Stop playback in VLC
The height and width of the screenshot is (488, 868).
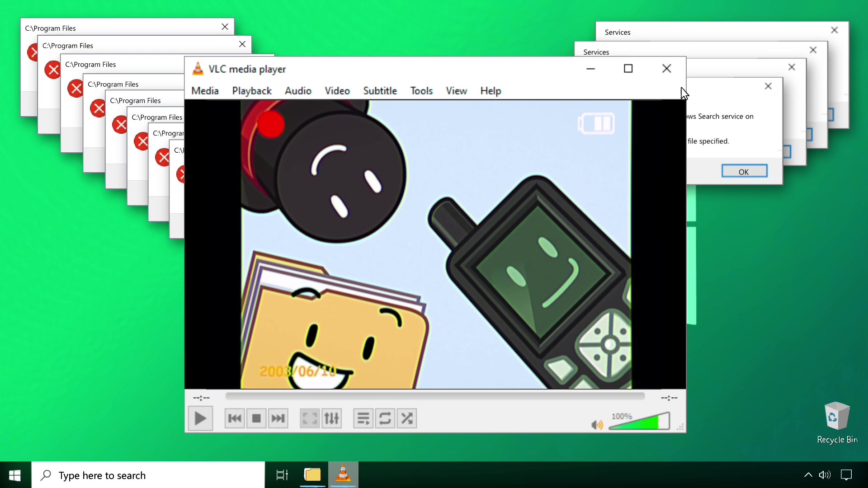[256, 418]
